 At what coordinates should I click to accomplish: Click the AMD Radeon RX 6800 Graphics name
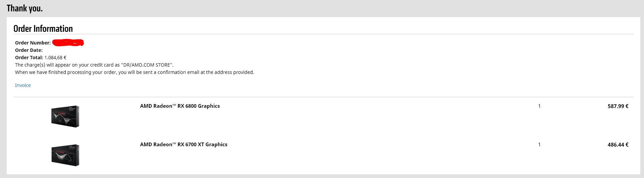click(x=180, y=106)
